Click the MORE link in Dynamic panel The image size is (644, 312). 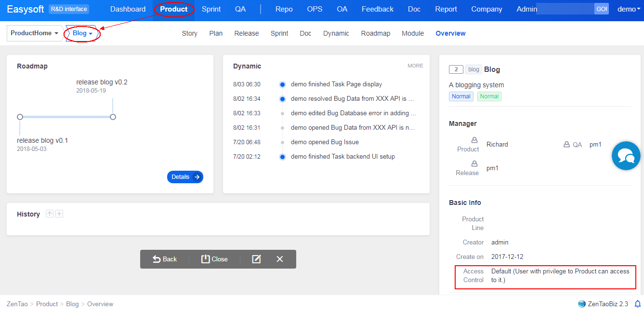click(415, 66)
